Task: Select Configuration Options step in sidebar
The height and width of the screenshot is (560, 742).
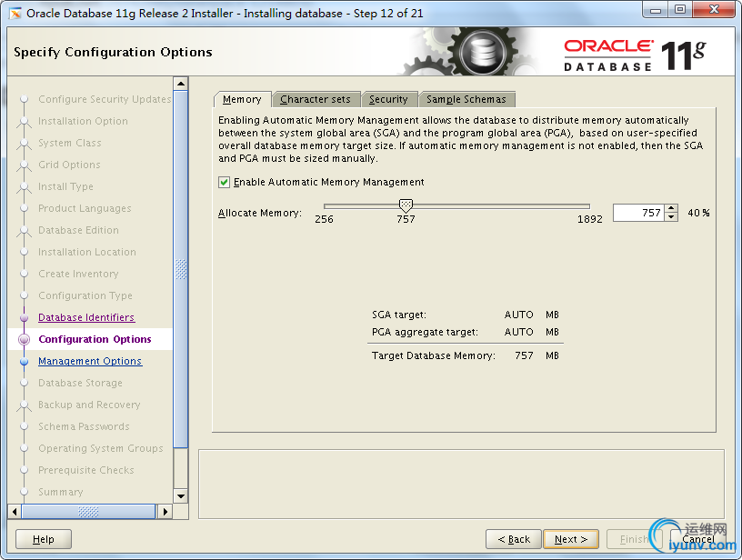Action: point(95,339)
